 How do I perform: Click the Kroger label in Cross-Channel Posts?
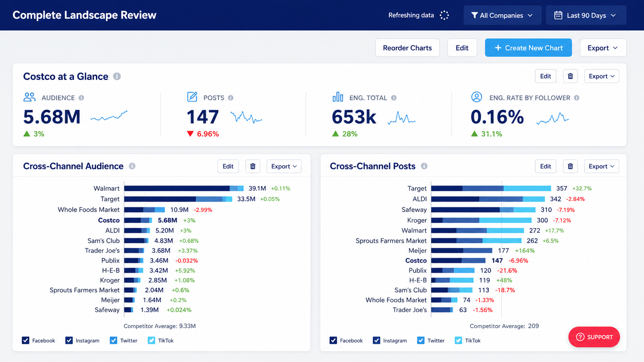pos(417,220)
